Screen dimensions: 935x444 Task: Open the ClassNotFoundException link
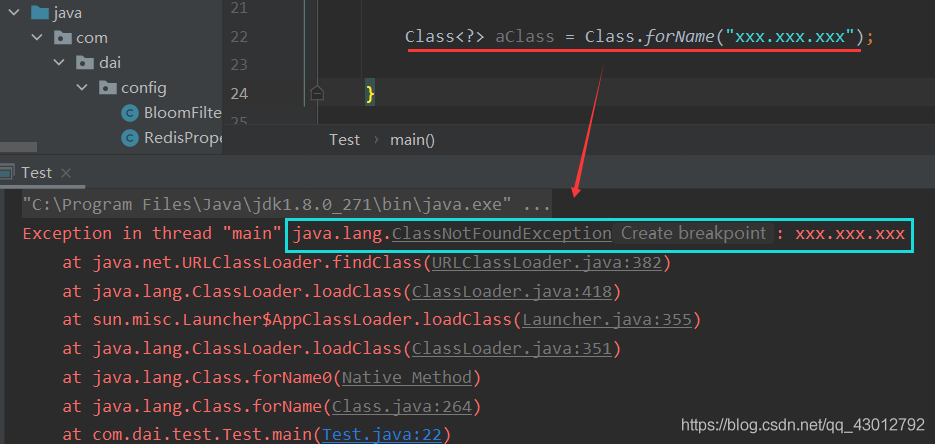coord(501,234)
